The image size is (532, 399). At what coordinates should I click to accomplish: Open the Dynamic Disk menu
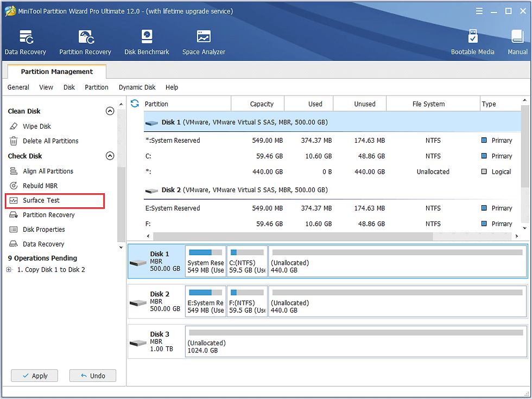(x=137, y=87)
